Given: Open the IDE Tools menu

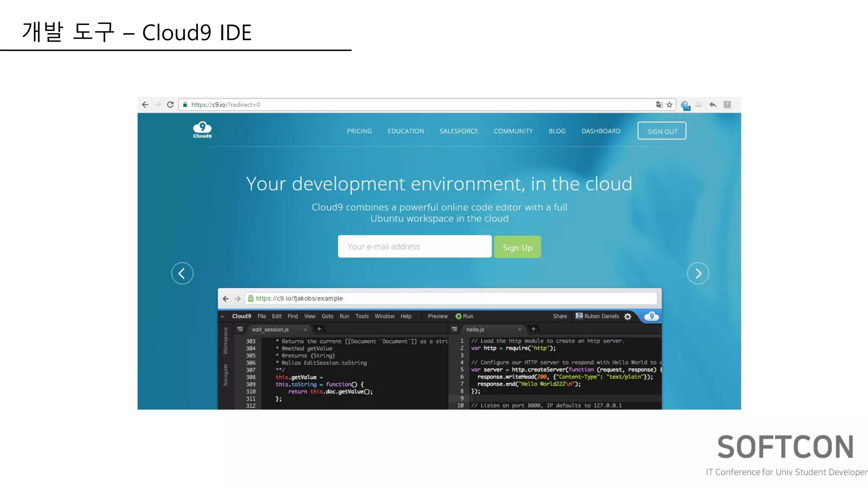Looking at the screenshot, I should [362, 316].
